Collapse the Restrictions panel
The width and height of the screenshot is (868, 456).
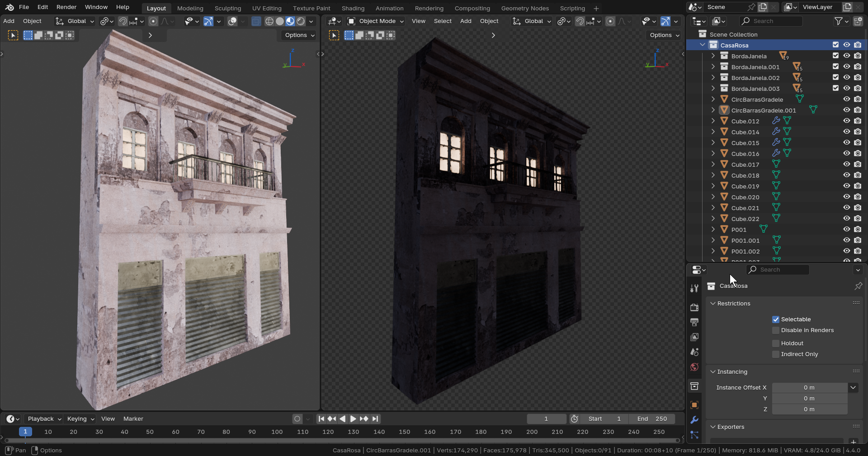[x=713, y=304]
